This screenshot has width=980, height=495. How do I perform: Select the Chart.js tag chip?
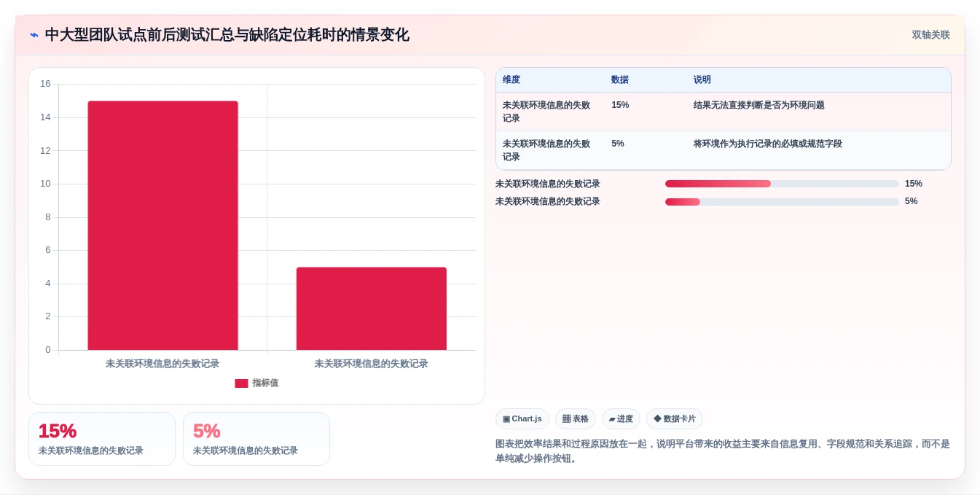(x=522, y=418)
